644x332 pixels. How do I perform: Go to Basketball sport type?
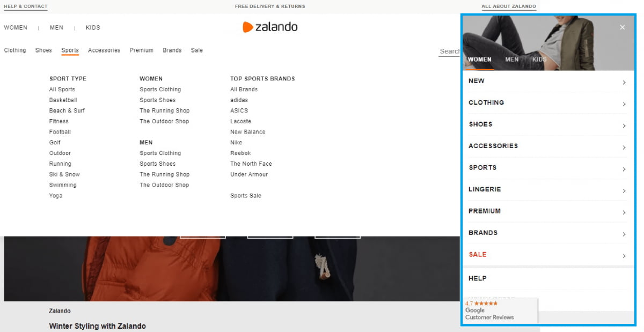click(x=63, y=100)
